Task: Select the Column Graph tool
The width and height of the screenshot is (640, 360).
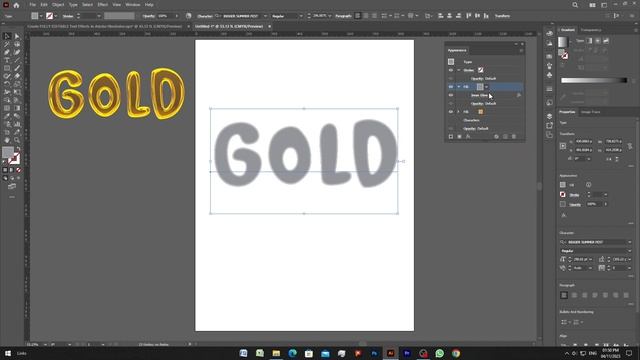Action: 17,124
